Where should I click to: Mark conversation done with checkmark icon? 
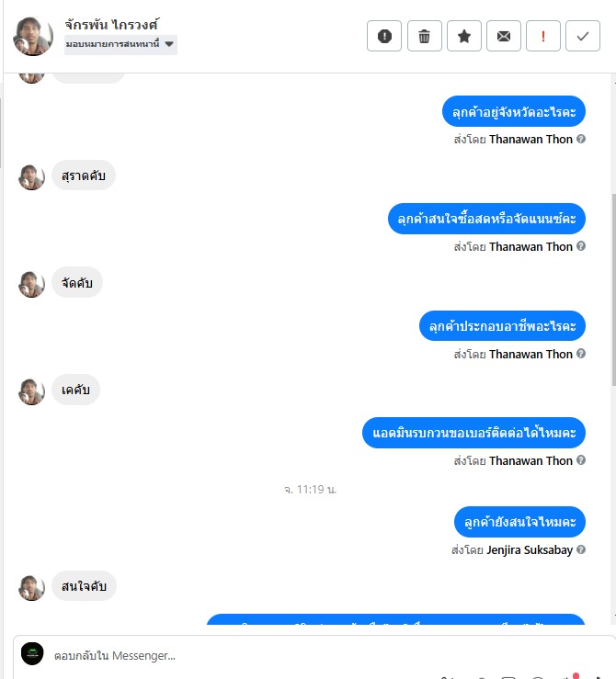point(583,36)
